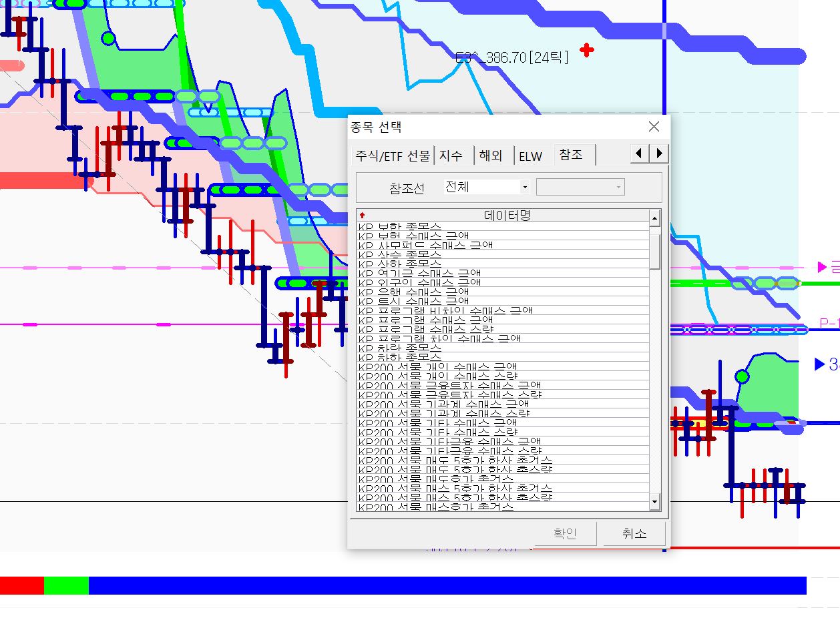Open the 참조선 전체 dropdown
The width and height of the screenshot is (840, 622).
tap(524, 188)
